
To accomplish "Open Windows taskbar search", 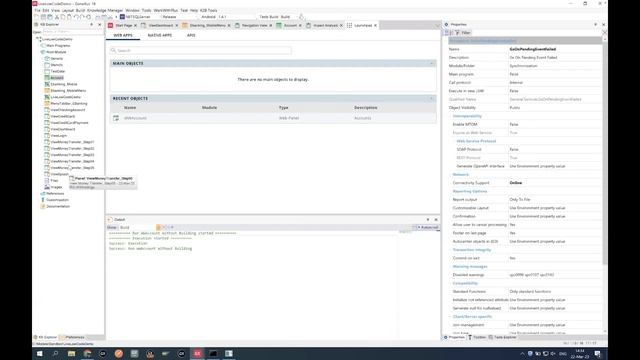I will pos(56,353).
